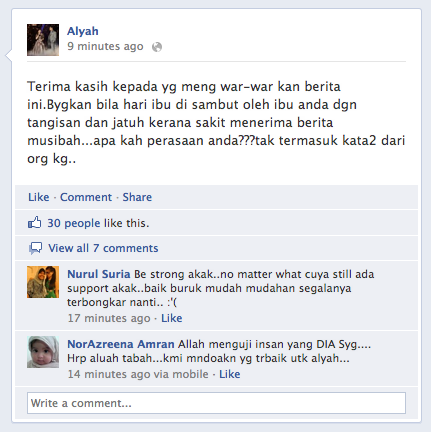
Task: Click the Write a comment field
Action: tap(216, 403)
